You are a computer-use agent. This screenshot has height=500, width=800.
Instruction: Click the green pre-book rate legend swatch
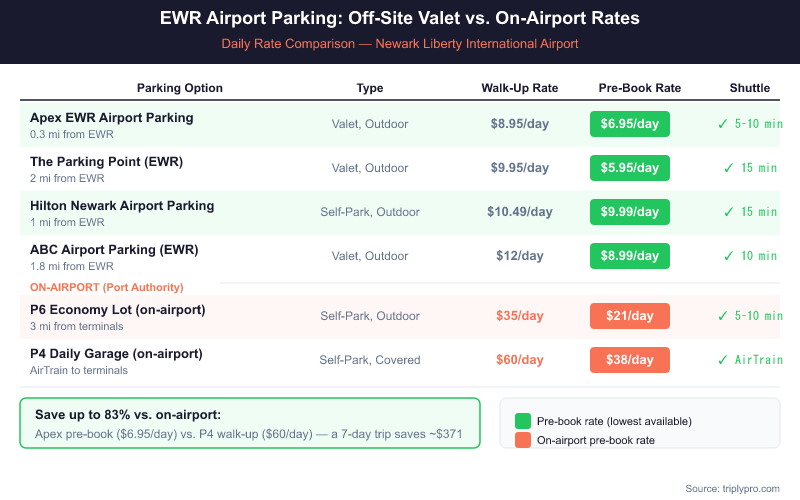click(x=522, y=421)
